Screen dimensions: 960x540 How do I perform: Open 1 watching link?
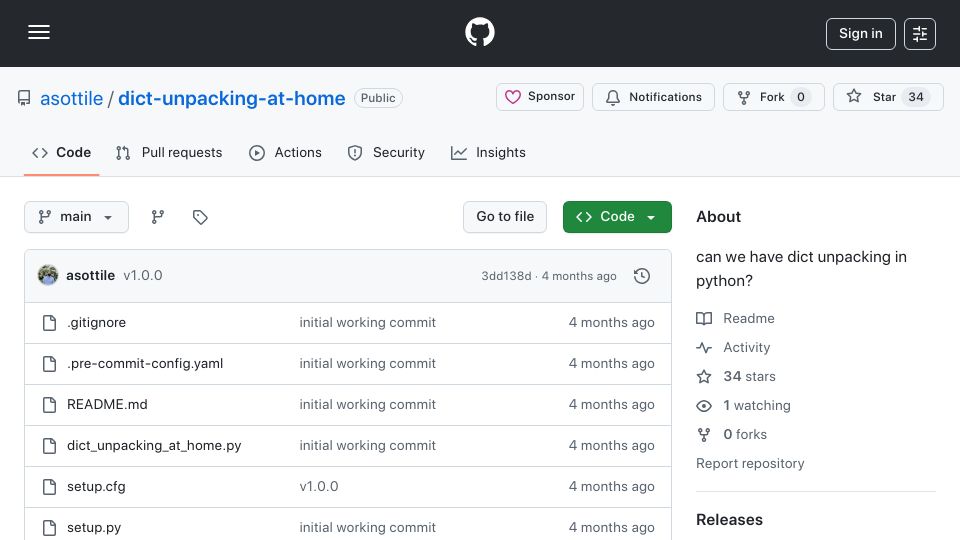click(743, 405)
